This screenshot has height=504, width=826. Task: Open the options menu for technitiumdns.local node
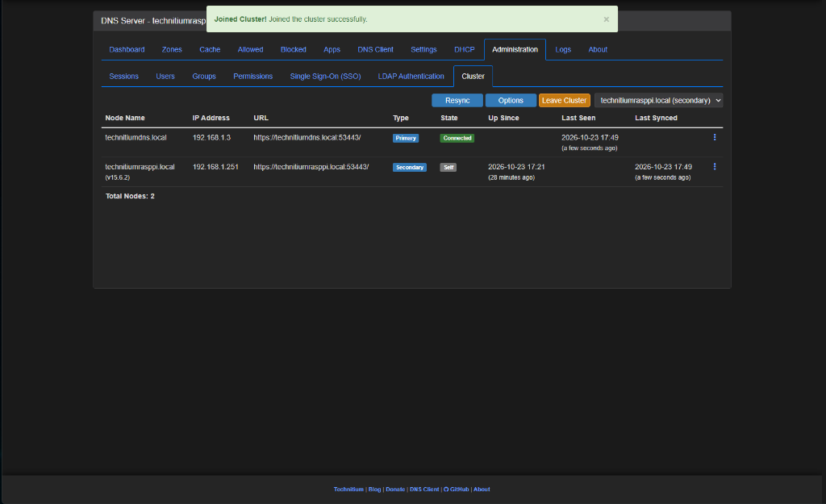(x=715, y=137)
